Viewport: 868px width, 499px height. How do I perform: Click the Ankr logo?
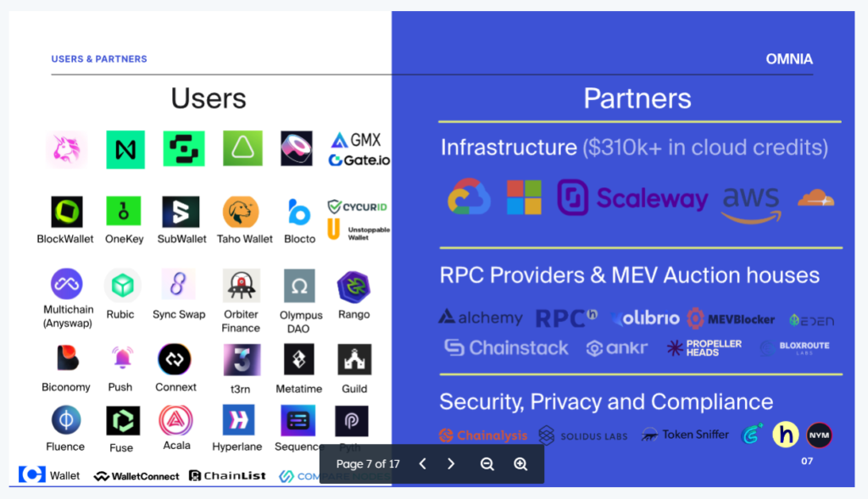click(617, 348)
